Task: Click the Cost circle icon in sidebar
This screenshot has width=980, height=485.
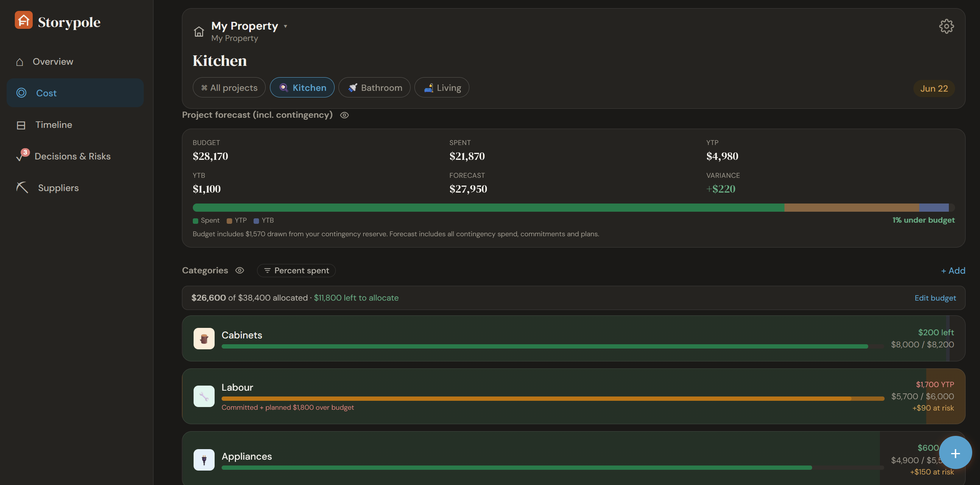Action: [21, 93]
